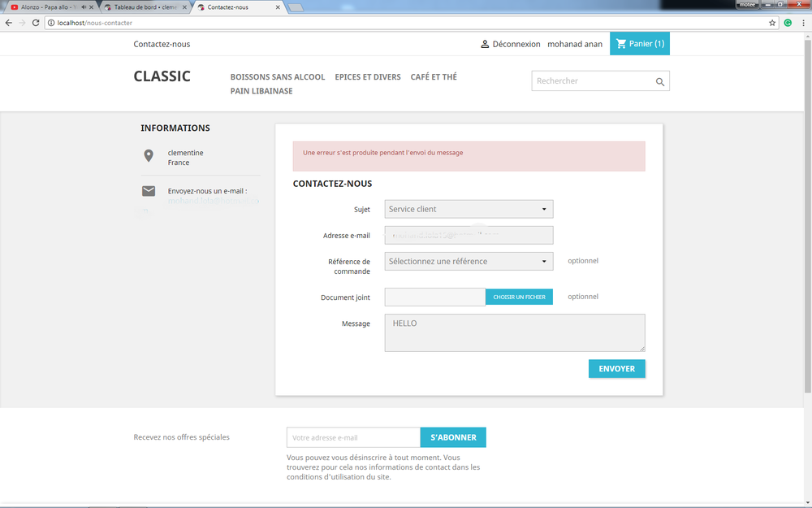Click the browser forward arrow
The width and height of the screenshot is (812, 508).
[x=22, y=23]
